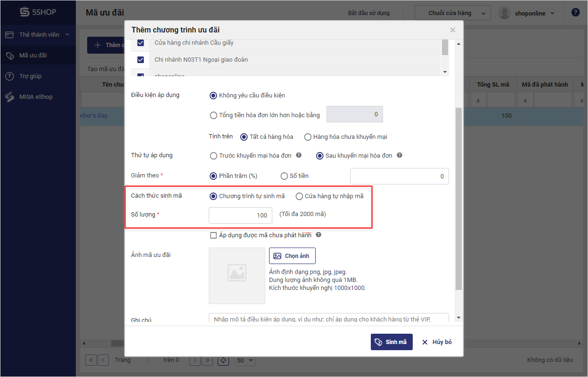Expand Thẻ thành viên sidebar menu

[67, 35]
